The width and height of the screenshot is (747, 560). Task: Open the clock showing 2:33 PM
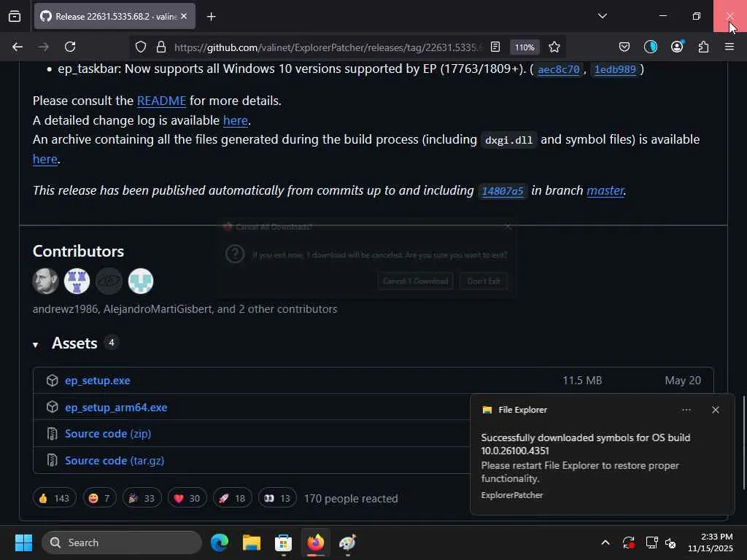[711, 542]
